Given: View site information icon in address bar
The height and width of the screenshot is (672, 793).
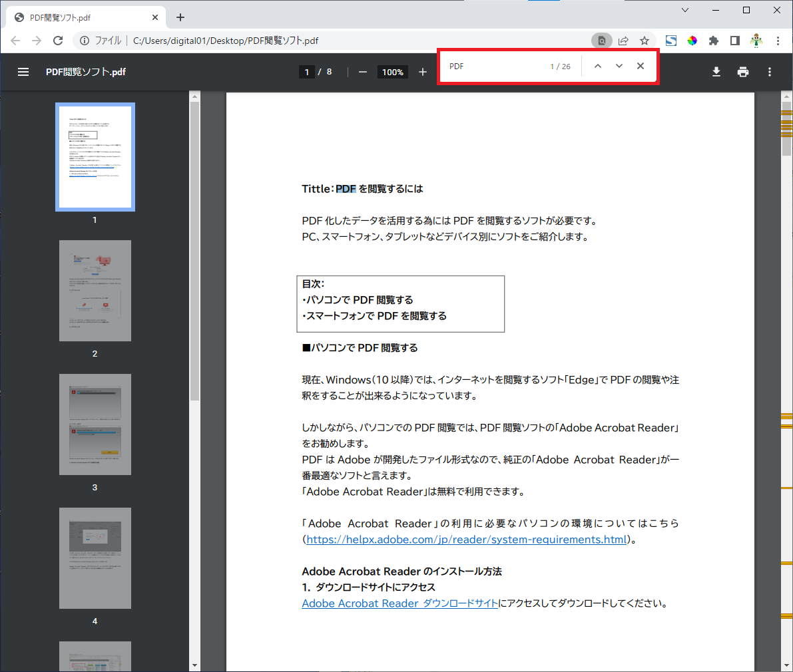Looking at the screenshot, I should pyautogui.click(x=85, y=41).
